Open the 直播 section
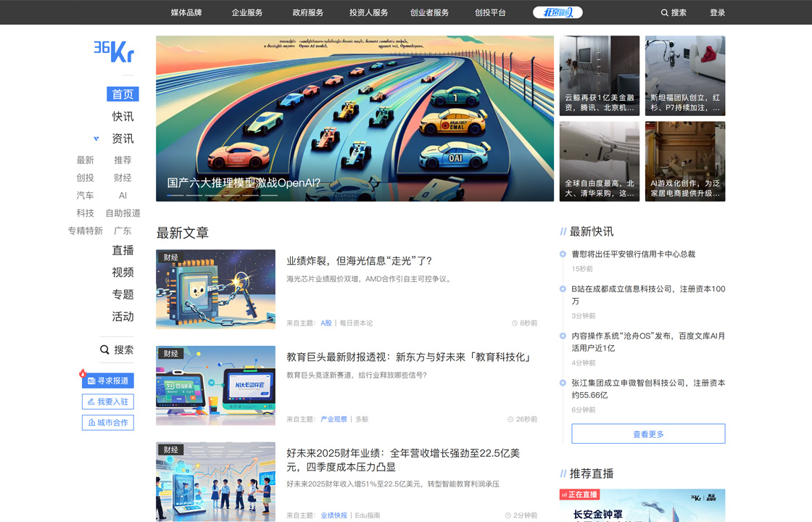 point(123,250)
